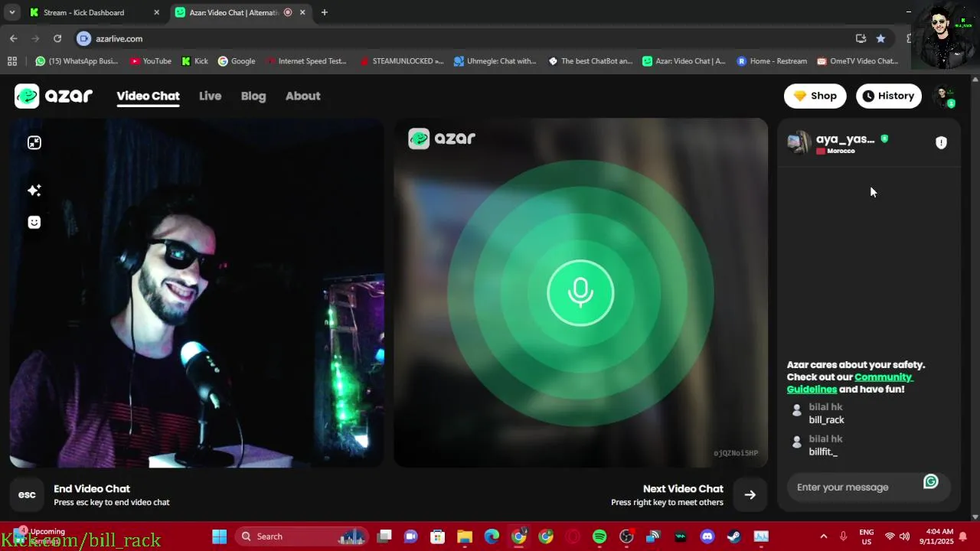This screenshot has height=551, width=980.
Task: Close the Kick Dashboard tab
Action: tap(156, 12)
